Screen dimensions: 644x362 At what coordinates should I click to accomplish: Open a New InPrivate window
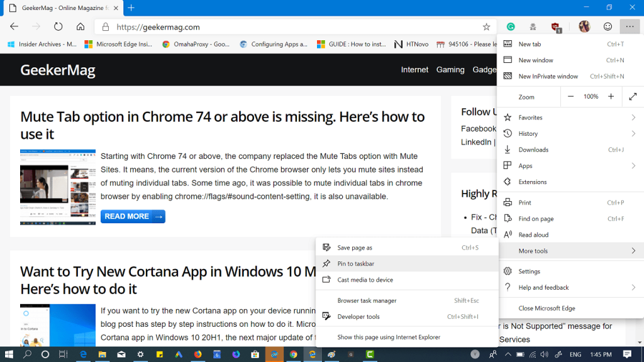(x=570, y=76)
